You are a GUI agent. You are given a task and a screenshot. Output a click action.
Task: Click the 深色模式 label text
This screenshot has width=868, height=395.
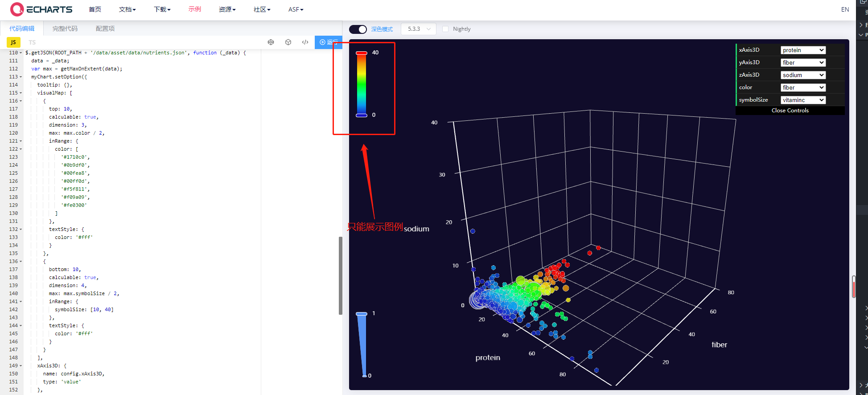[x=382, y=29]
